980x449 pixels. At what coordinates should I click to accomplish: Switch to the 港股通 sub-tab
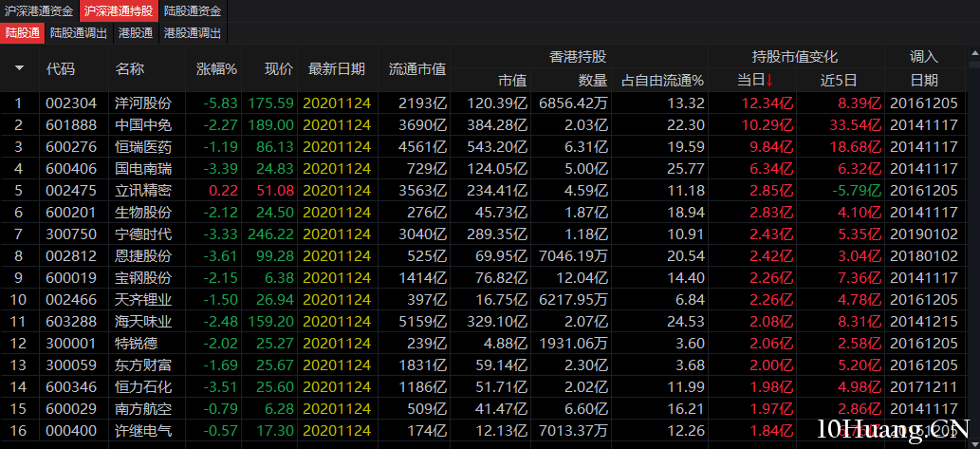pyautogui.click(x=136, y=33)
